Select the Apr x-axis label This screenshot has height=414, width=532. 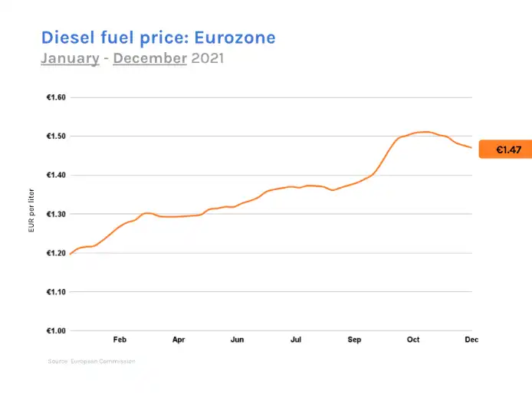(x=179, y=339)
